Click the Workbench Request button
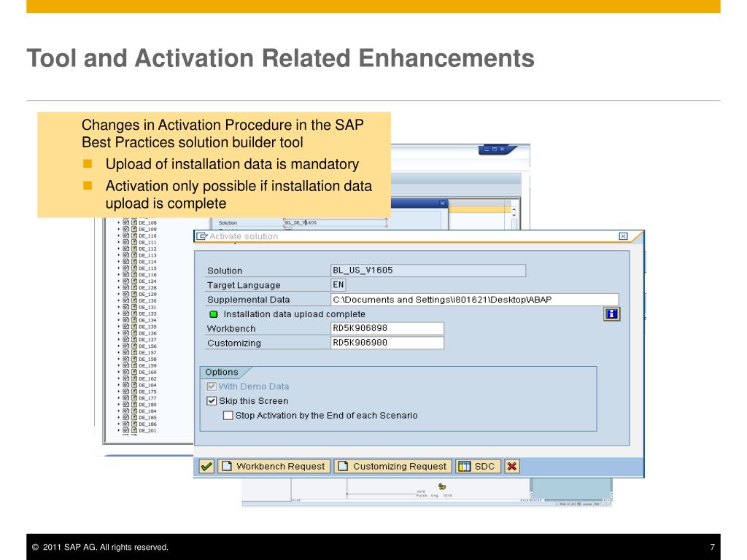The width and height of the screenshot is (747, 560). click(x=274, y=466)
